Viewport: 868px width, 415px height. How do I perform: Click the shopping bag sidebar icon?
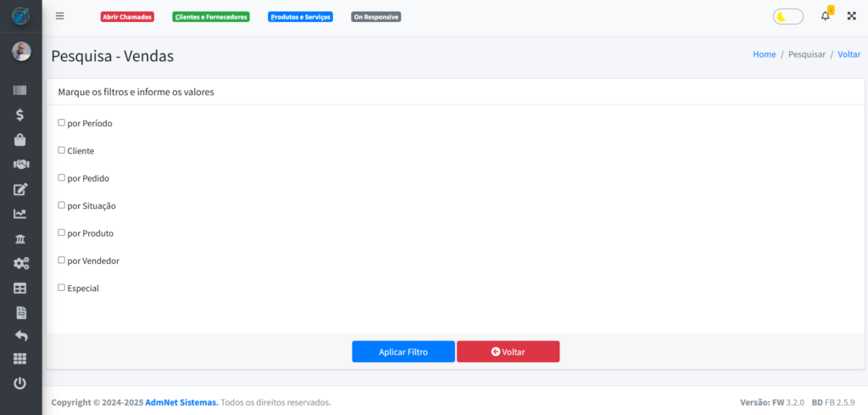point(20,139)
